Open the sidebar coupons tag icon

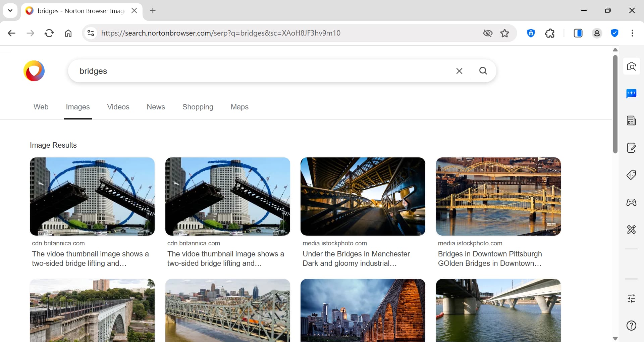[631, 175]
